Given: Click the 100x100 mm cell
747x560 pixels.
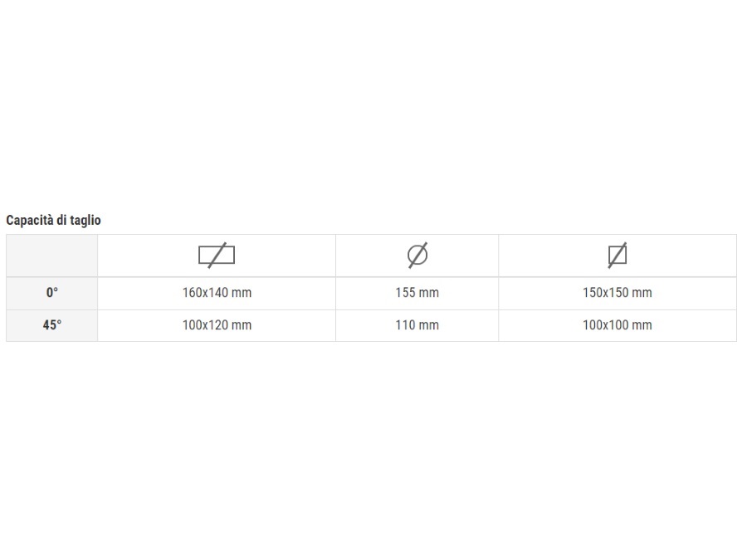Looking at the screenshot, I should click(x=618, y=325).
